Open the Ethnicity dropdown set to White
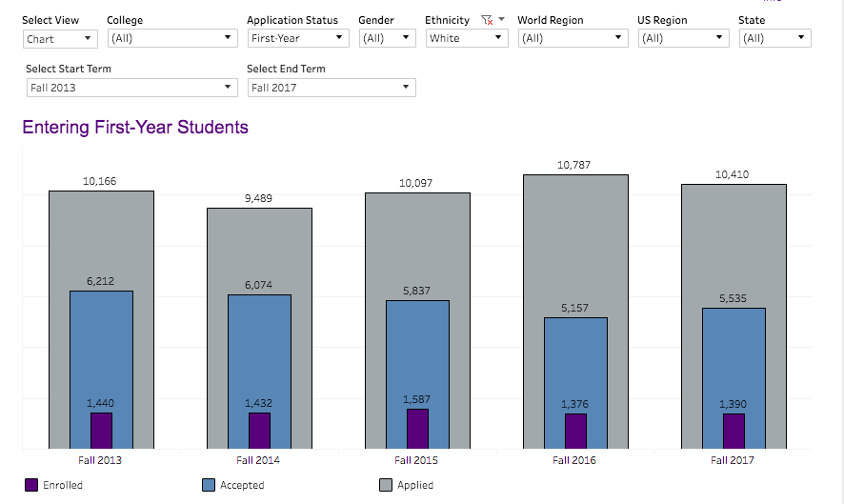Viewport: 844px width, 504px height. [466, 38]
